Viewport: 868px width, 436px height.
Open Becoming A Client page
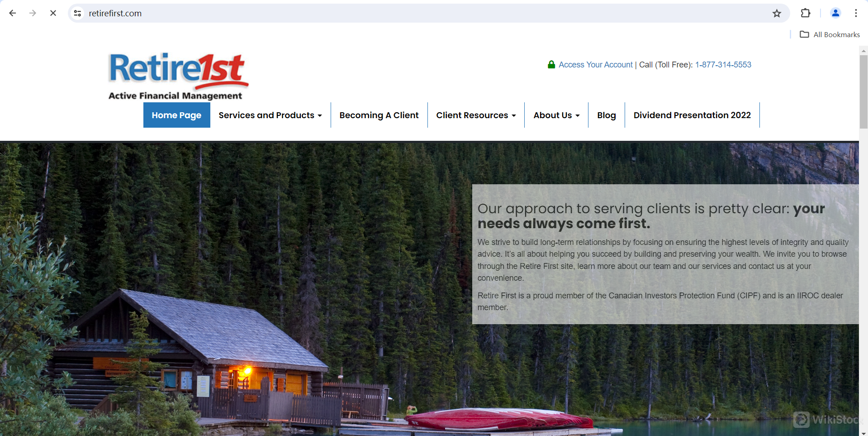(x=379, y=115)
